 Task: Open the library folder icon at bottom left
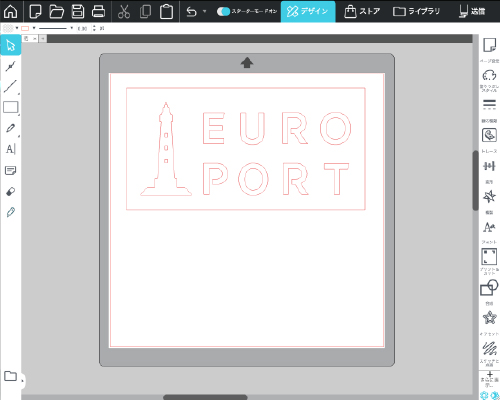[x=10, y=376]
